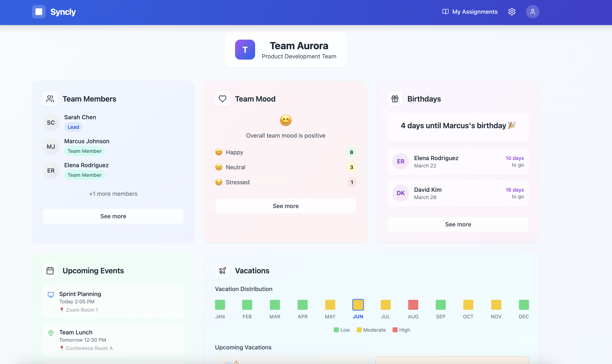
Task: Click the Team Aurora T avatar
Action: click(x=245, y=50)
